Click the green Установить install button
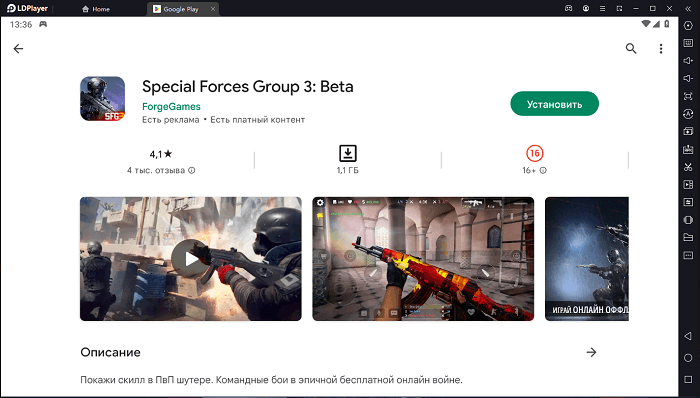 pos(554,104)
